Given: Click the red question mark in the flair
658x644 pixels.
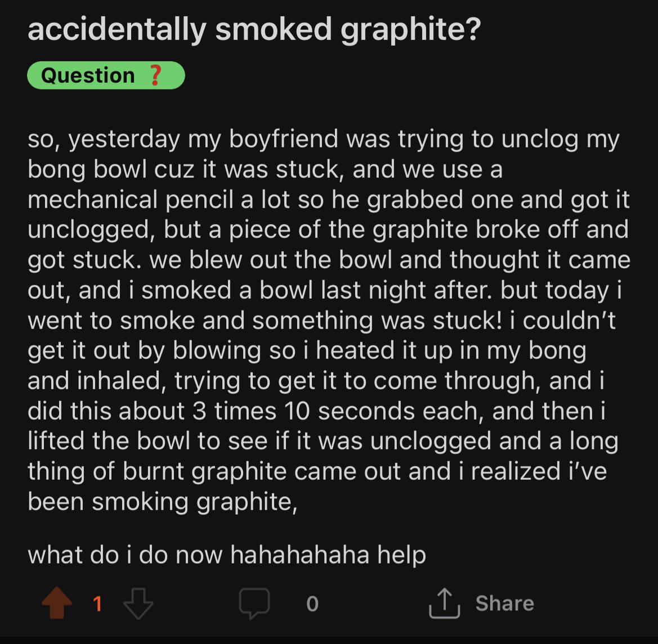Looking at the screenshot, I should pos(155,75).
